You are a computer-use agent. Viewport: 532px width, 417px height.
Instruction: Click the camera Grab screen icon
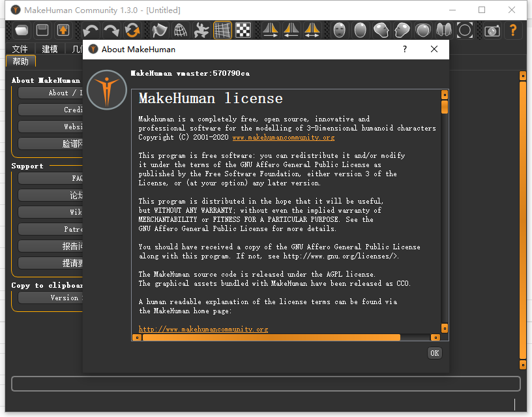click(492, 30)
